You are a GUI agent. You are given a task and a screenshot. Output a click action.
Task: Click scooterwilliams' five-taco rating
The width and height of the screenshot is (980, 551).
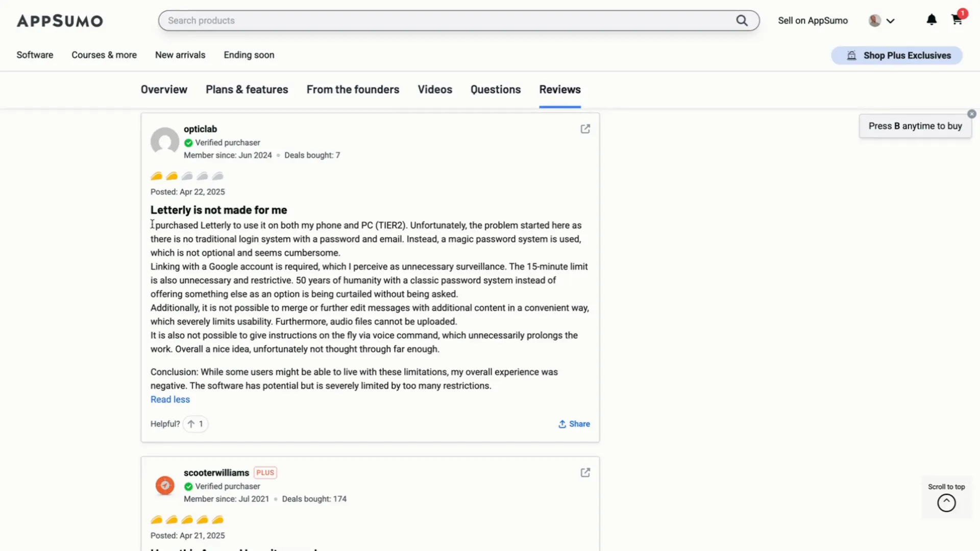(187, 520)
